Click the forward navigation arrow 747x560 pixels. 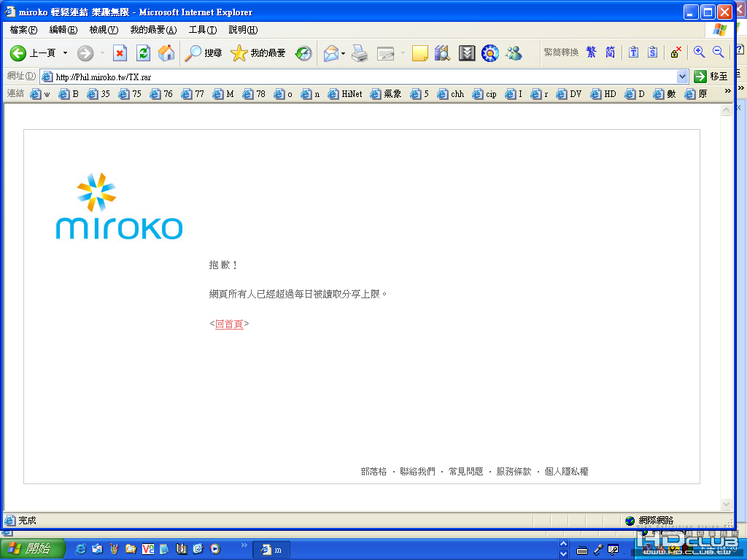pyautogui.click(x=85, y=52)
